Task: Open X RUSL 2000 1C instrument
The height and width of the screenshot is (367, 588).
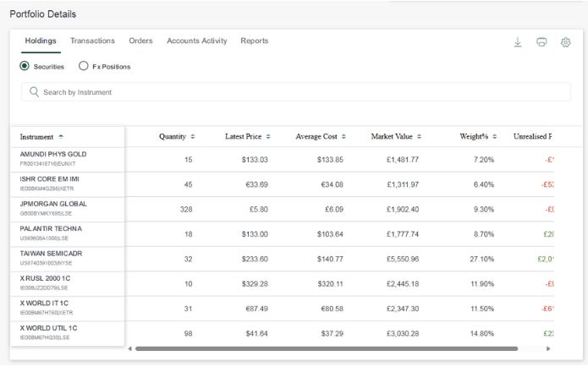Action: coord(45,278)
